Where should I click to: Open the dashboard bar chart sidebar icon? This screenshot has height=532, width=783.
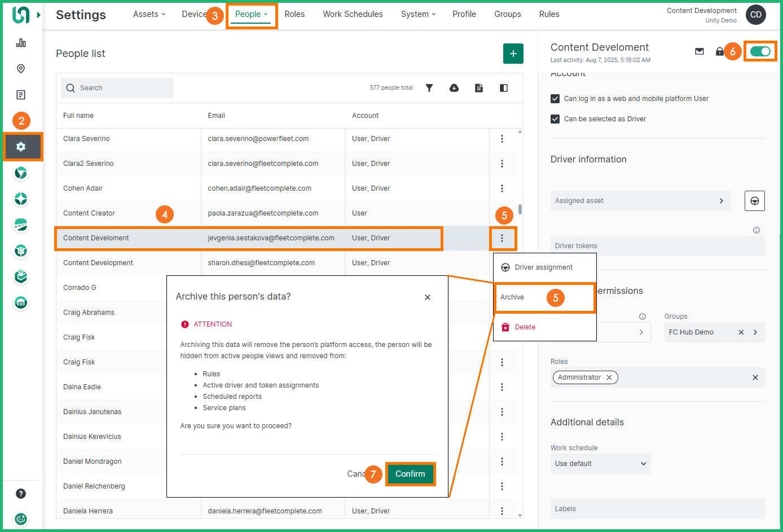21,43
